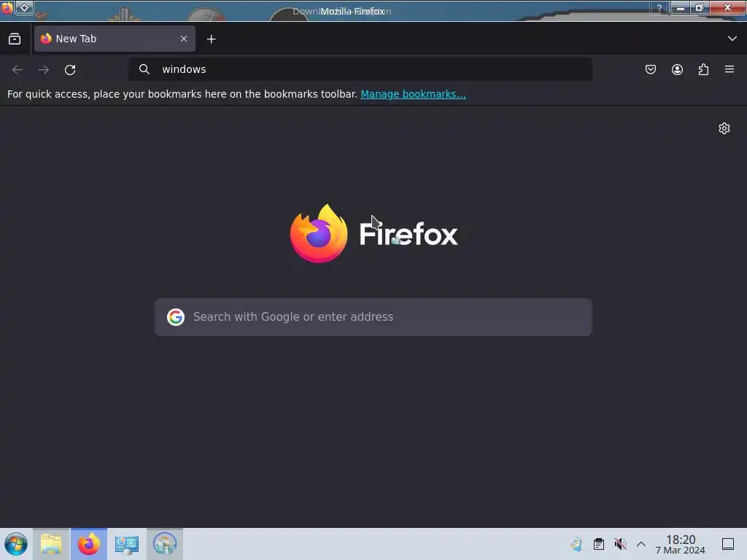The image size is (747, 560).
Task: Open the Extensions puzzle icon
Action: pos(703,69)
